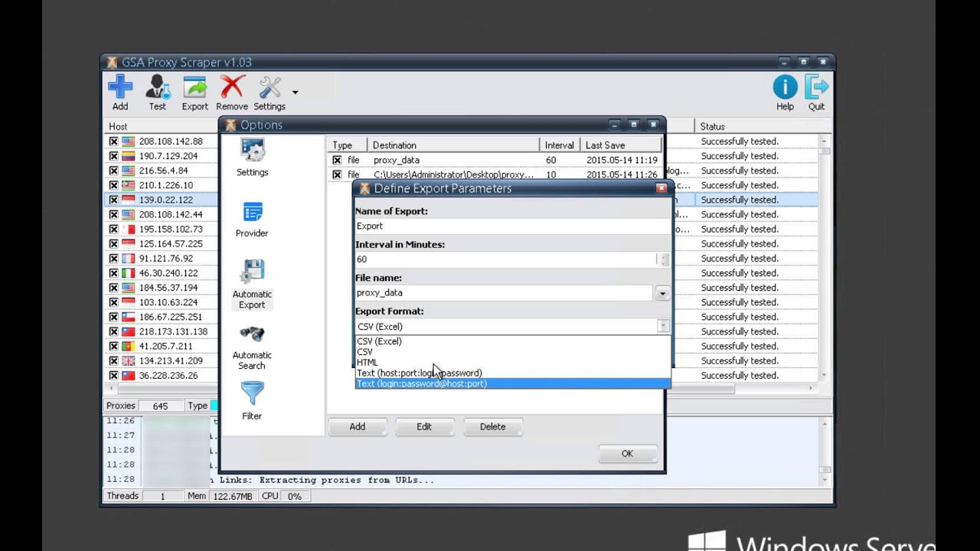Click the proxy list vertical scrollbar

(x=825, y=258)
